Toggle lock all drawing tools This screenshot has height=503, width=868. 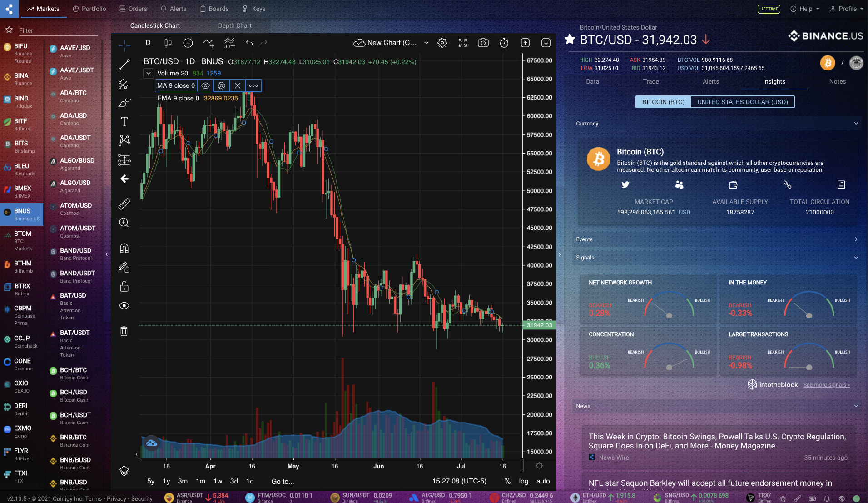[x=124, y=286]
